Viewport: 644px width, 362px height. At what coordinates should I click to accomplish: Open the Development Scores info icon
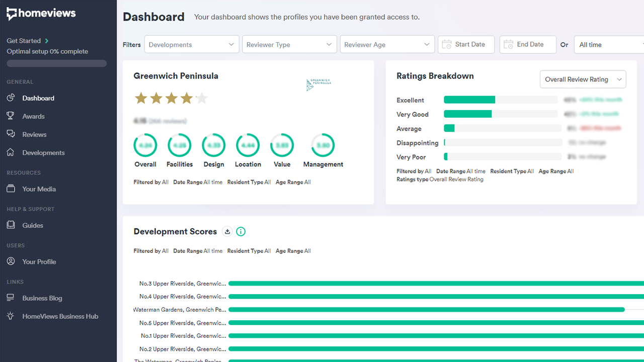click(x=241, y=231)
